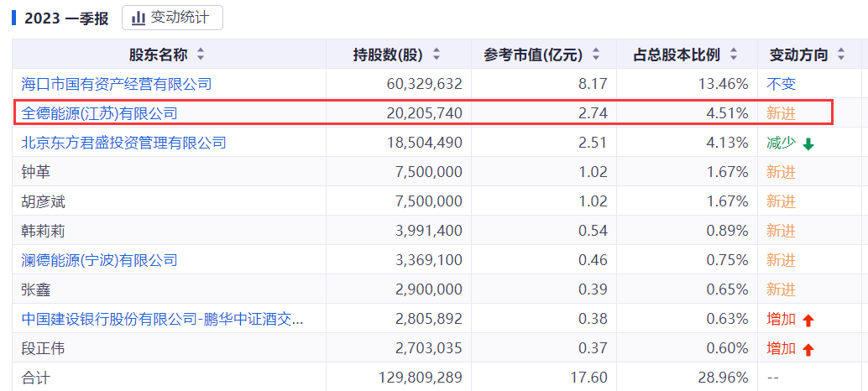The width and height of the screenshot is (868, 391).
Task: Open 北京东方君盛投资管理有限公司 link
Action: coord(123,143)
